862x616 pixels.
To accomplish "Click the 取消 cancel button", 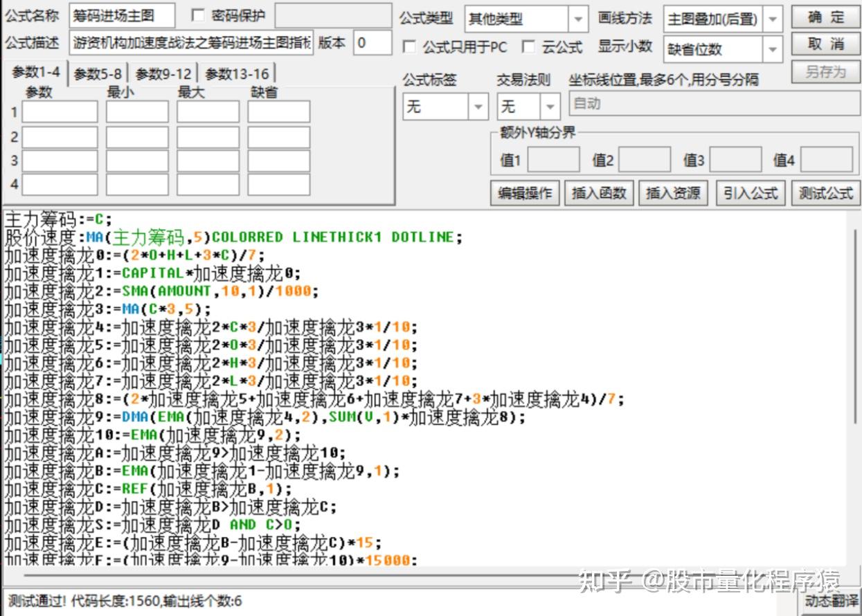I will click(826, 45).
